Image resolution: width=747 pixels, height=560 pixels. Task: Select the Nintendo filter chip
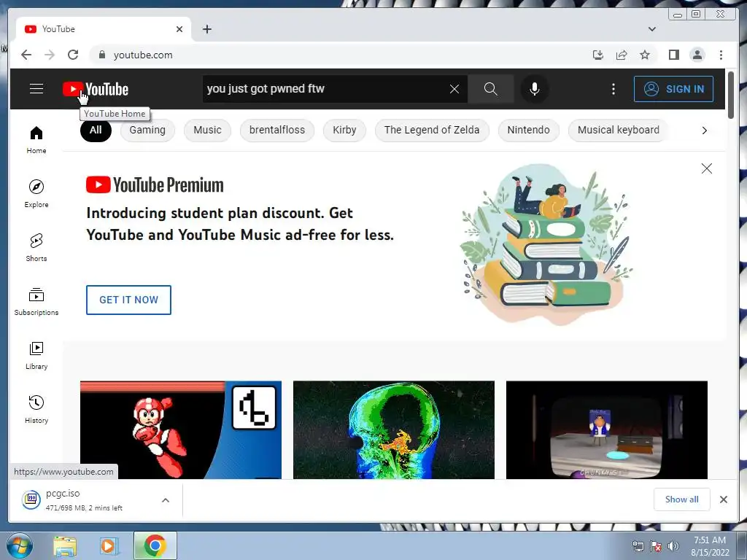[528, 130]
